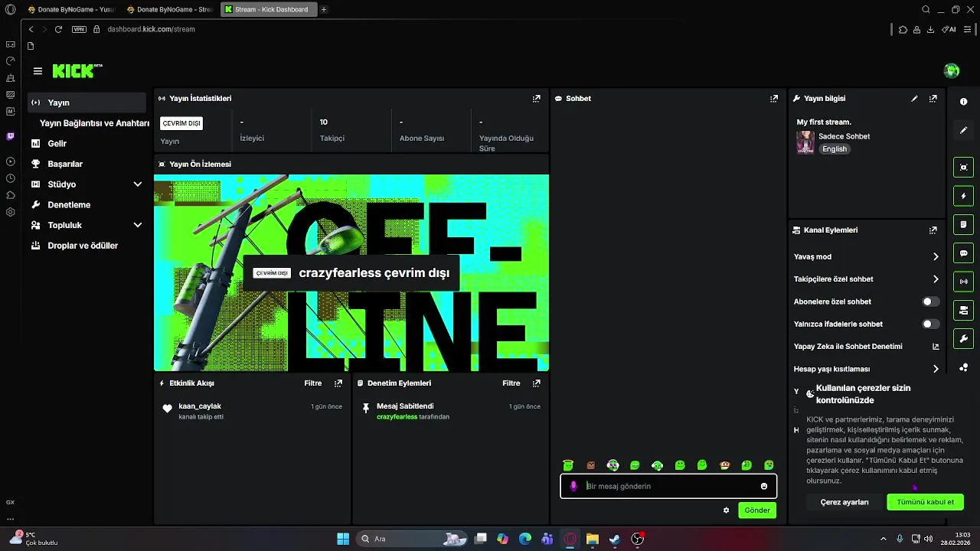
Task: Click the Sadece Sohbet category thumbnail
Action: point(805,142)
